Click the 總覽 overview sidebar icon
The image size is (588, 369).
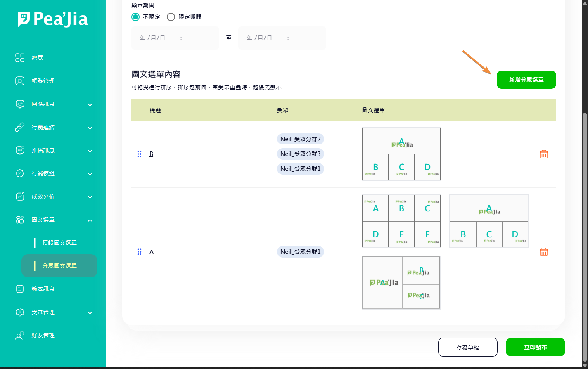click(x=20, y=58)
